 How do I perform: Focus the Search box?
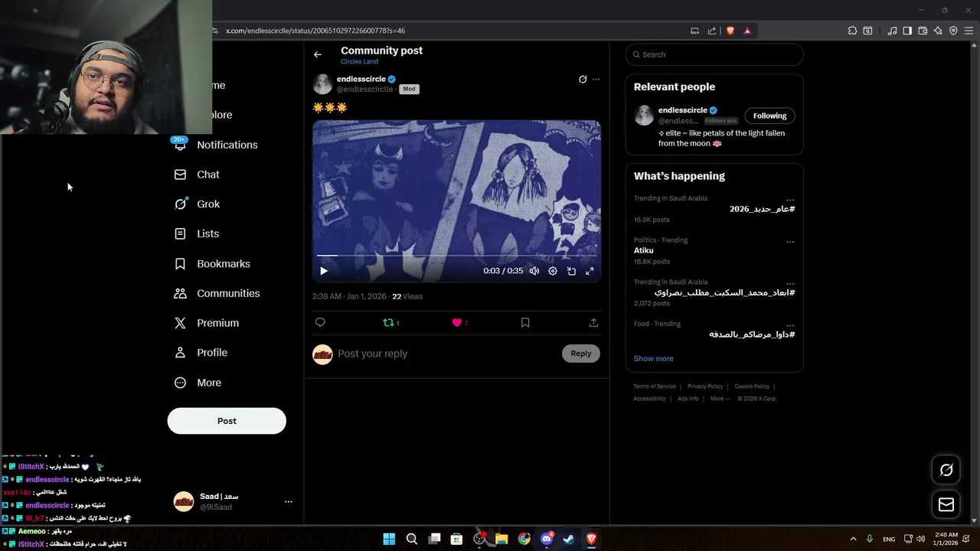click(x=714, y=54)
